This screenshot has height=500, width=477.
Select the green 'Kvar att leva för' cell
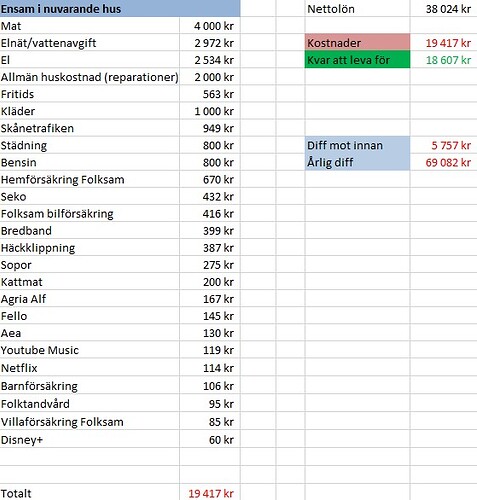357,60
